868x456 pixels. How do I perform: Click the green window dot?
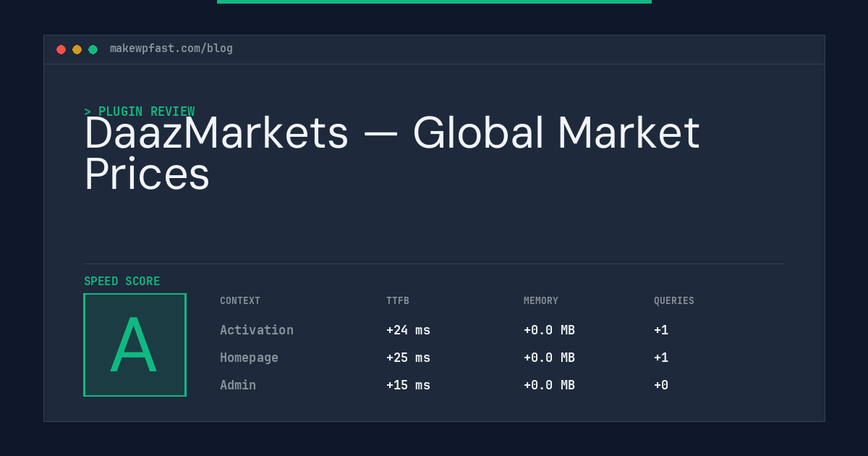93,49
